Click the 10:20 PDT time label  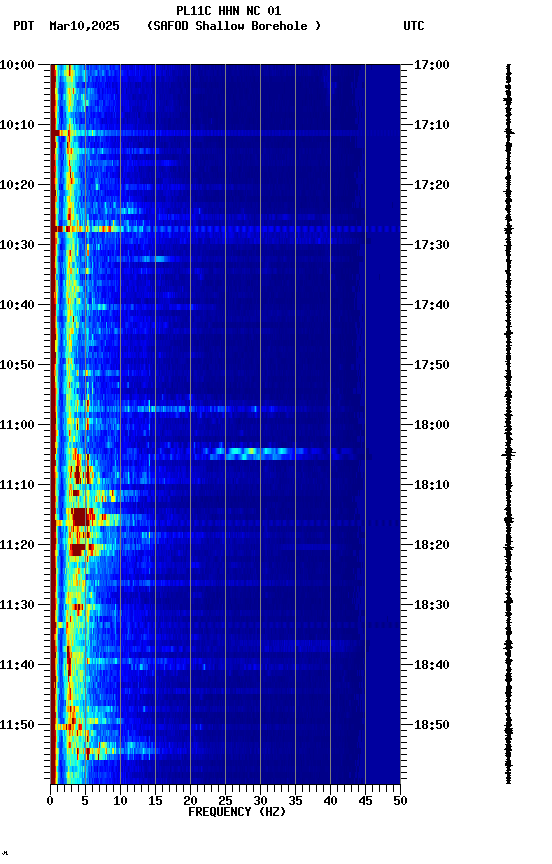[17, 185]
